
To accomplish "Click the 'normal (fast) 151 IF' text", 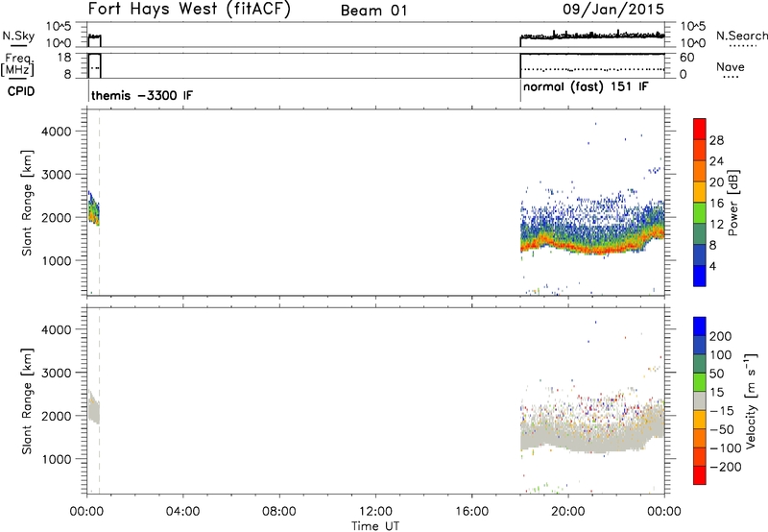I will click(586, 87).
